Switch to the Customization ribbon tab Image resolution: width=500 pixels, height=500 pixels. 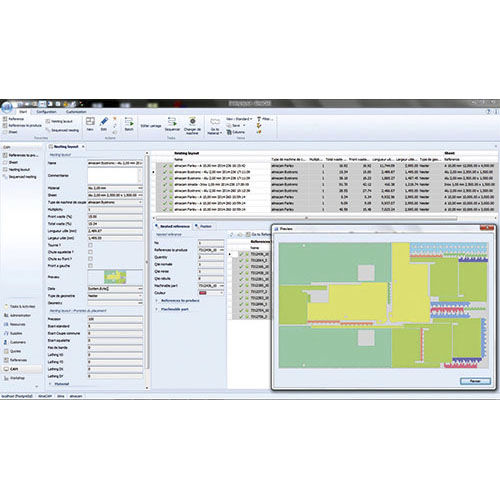[x=76, y=112]
